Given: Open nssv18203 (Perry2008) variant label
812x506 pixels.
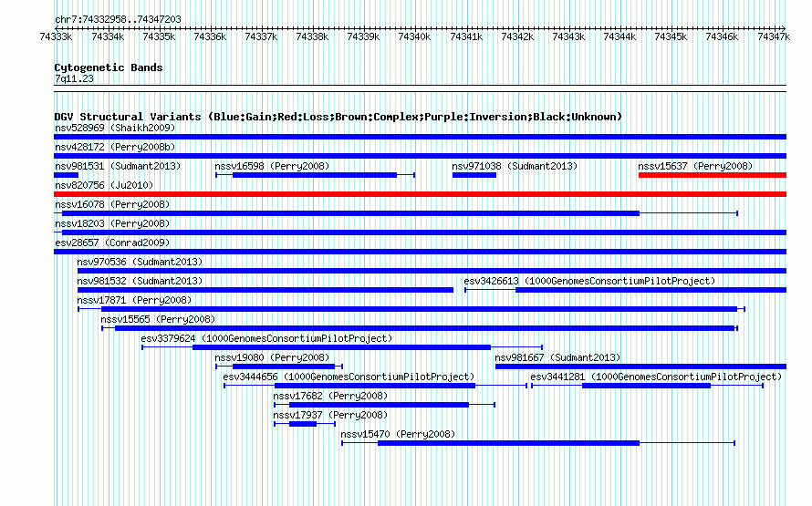Looking at the screenshot, I should (x=112, y=223).
